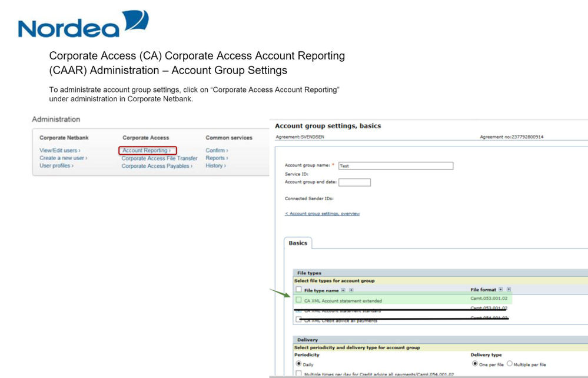Click Create a new user

pos(64,158)
